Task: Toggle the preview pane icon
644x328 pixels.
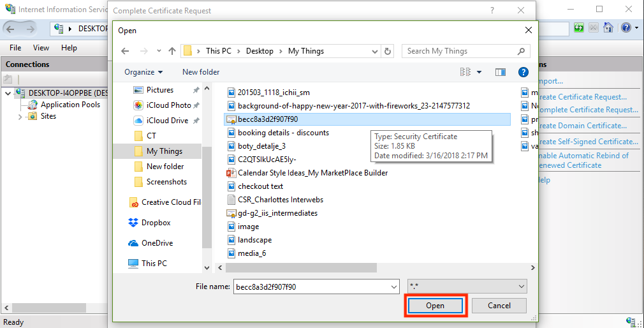Action: point(500,72)
